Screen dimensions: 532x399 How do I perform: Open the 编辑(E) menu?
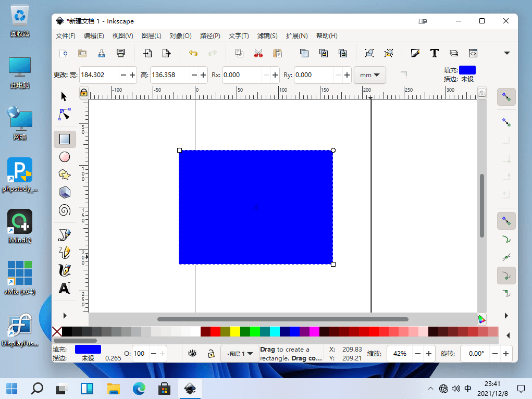(94, 35)
